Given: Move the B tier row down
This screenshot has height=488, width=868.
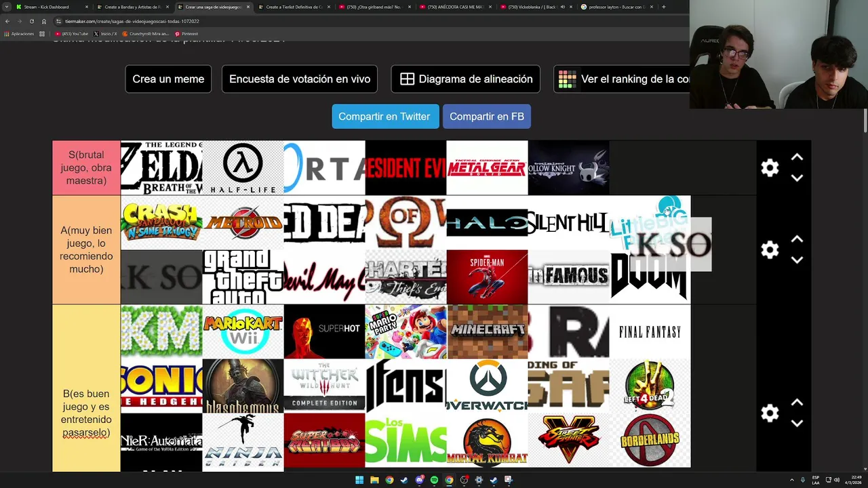Looking at the screenshot, I should pos(797,423).
